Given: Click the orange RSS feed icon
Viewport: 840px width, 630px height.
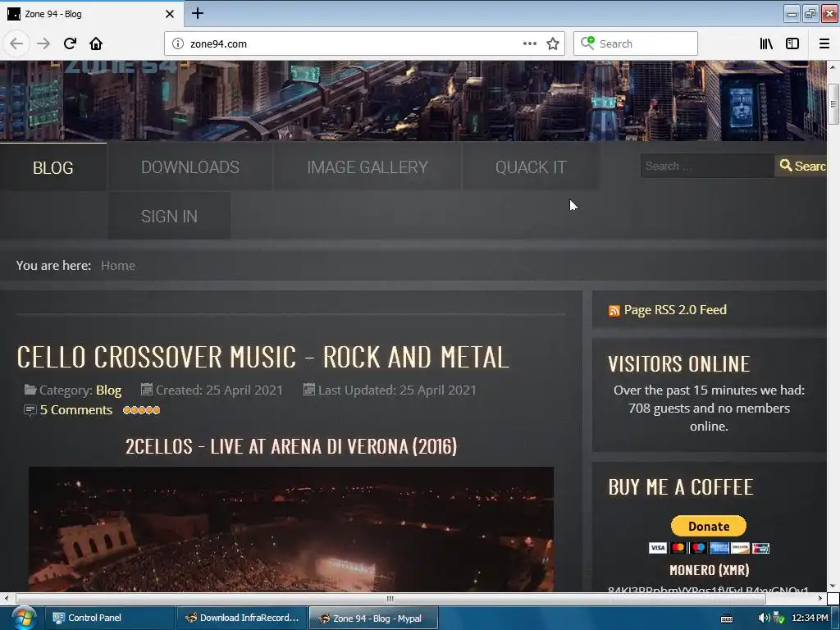Looking at the screenshot, I should [x=614, y=311].
